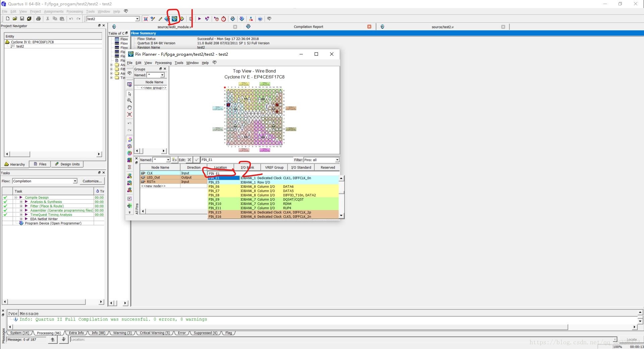Open the test2 revision dropdown in the toolbar
The height and width of the screenshot is (349, 644).
tap(137, 19)
